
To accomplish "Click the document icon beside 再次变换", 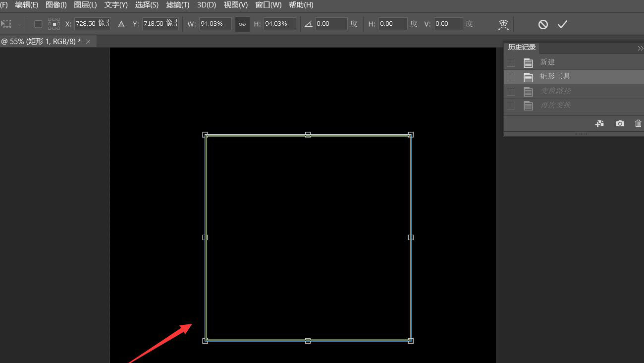I will pos(529,105).
